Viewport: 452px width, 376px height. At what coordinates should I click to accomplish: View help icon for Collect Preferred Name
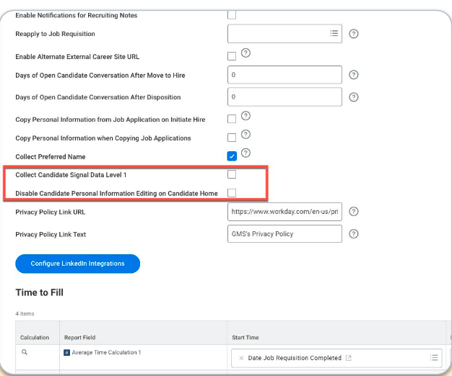(246, 153)
